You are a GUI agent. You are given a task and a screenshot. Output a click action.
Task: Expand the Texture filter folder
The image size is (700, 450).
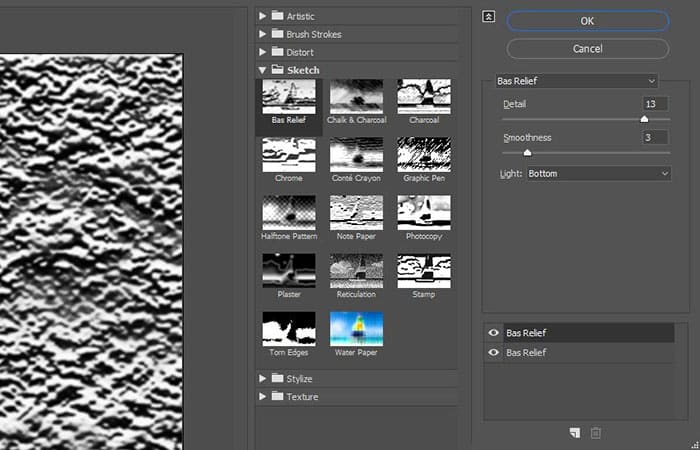[262, 396]
